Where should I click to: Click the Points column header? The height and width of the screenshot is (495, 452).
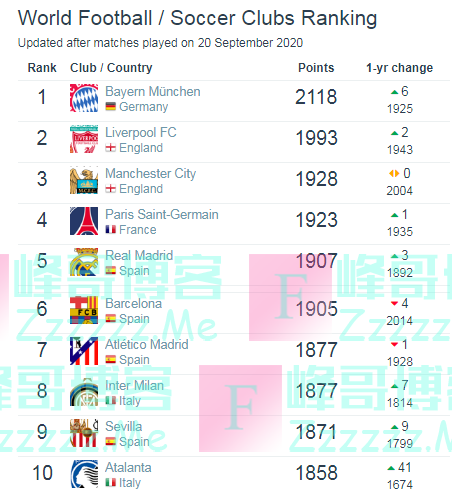(x=316, y=68)
